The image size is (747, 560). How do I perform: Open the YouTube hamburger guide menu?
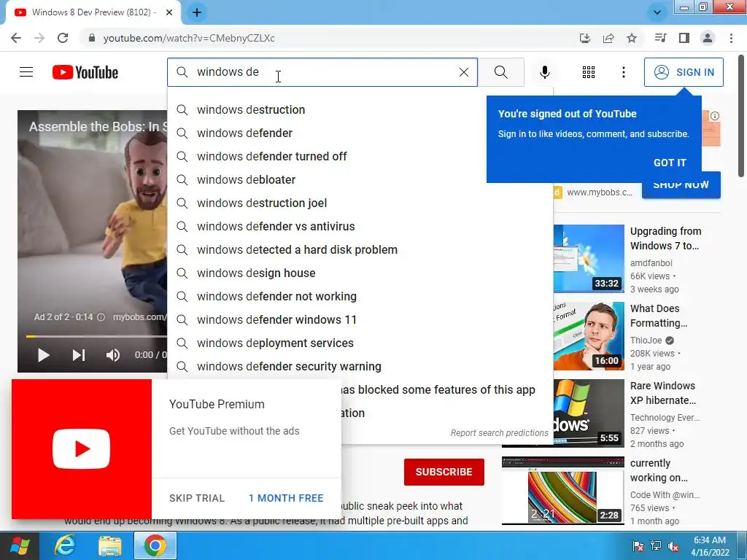tap(26, 72)
